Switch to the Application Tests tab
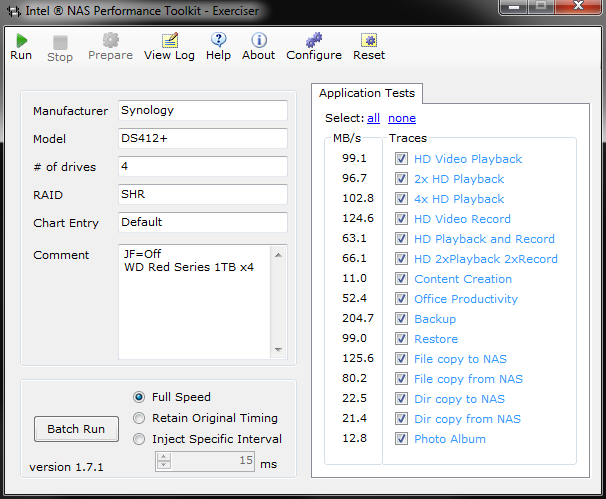Screen dimensions: 606x499 point(367,94)
